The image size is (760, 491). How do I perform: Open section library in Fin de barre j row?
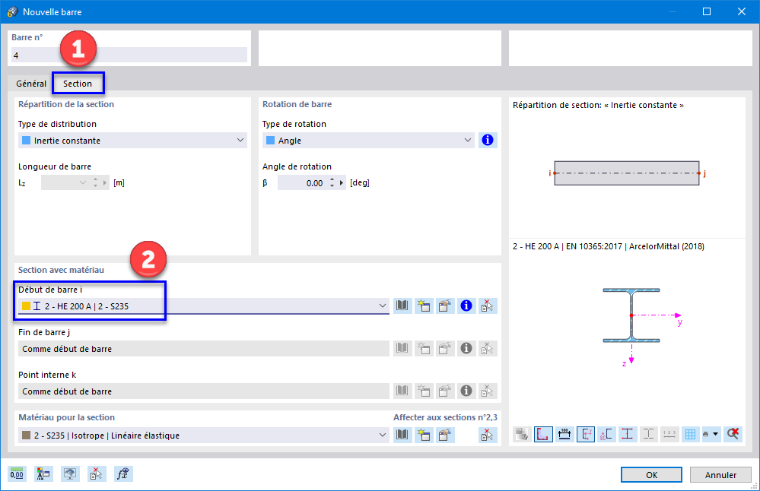(x=402, y=348)
